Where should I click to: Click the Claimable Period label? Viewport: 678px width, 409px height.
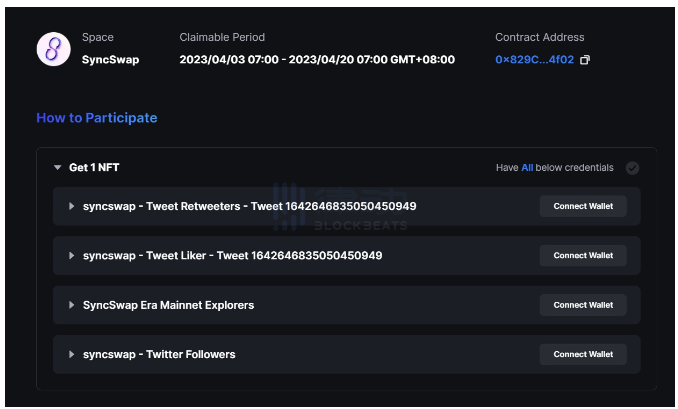pyautogui.click(x=222, y=37)
